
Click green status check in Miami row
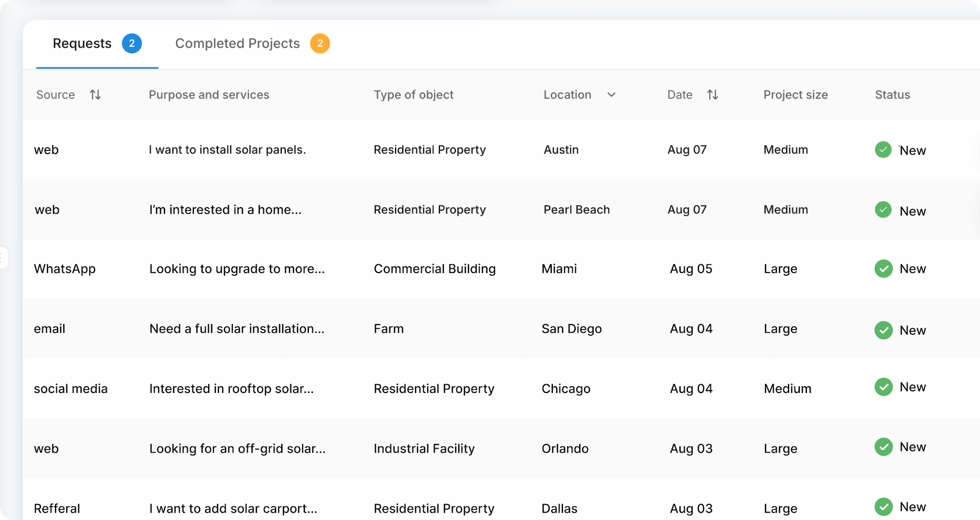pos(883,269)
